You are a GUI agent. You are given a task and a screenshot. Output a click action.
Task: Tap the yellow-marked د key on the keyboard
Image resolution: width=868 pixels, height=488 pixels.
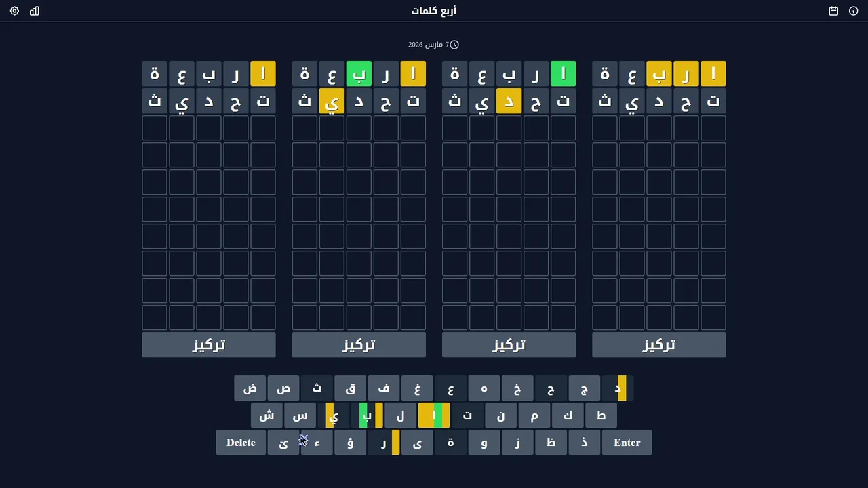(x=618, y=388)
